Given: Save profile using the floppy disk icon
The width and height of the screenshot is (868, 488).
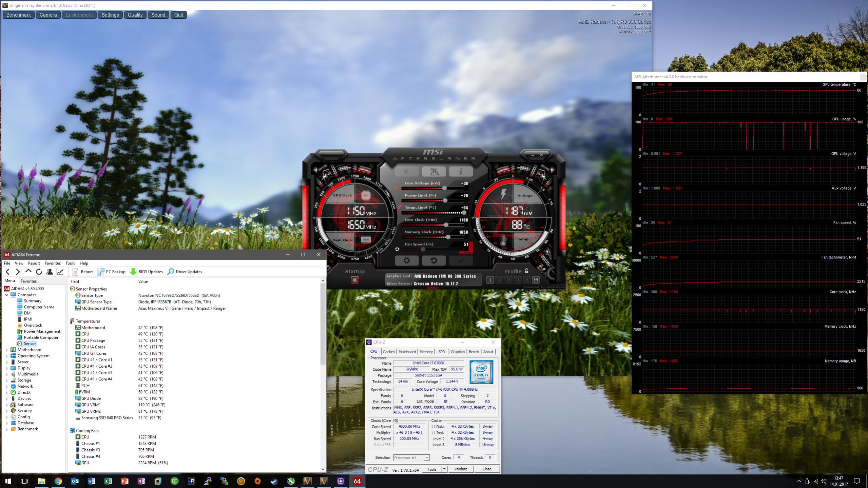Looking at the screenshot, I should 536,280.
